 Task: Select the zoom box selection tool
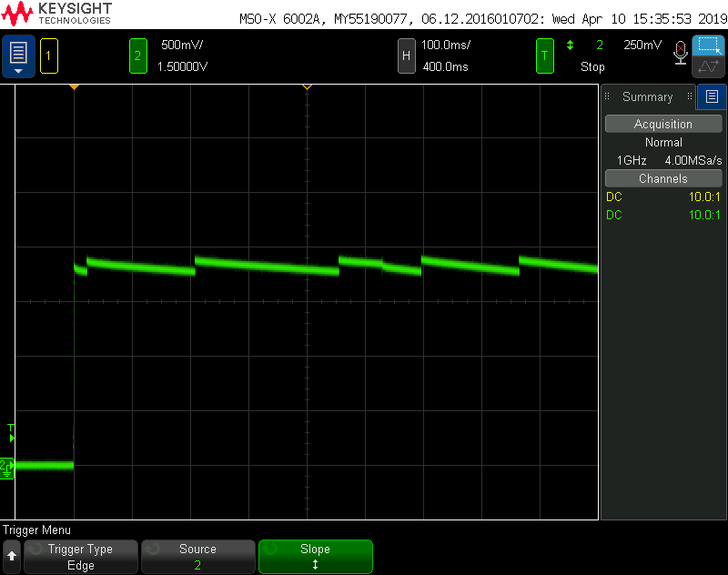(709, 45)
